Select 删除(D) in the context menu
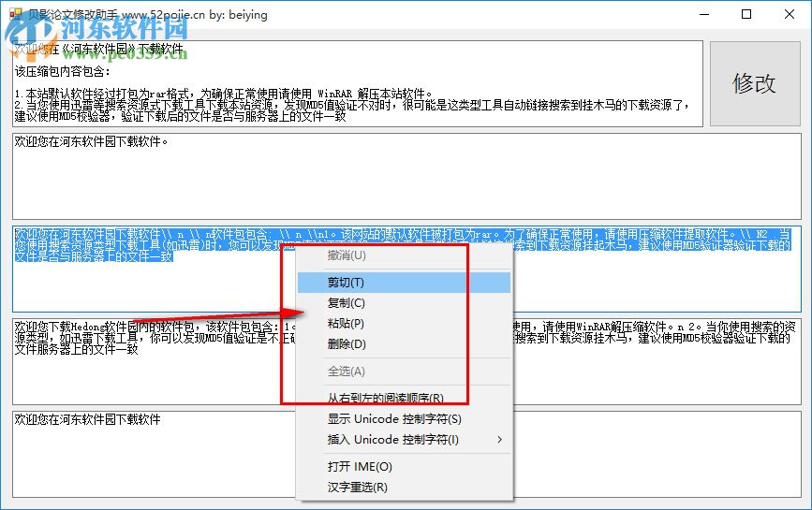The width and height of the screenshot is (812, 510). click(x=404, y=344)
